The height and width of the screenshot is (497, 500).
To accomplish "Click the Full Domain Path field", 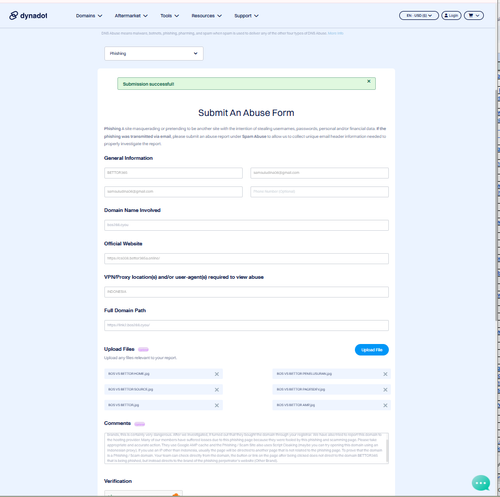I will 246,325.
